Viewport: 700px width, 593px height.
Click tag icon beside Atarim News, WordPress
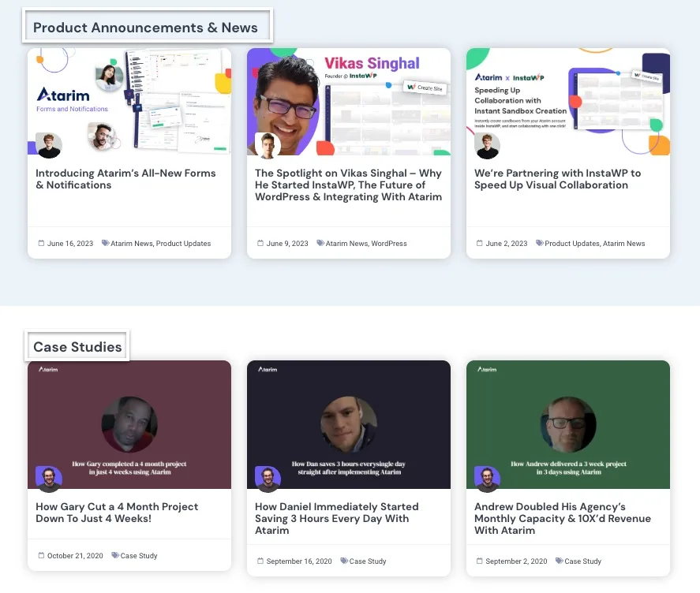pyautogui.click(x=320, y=244)
